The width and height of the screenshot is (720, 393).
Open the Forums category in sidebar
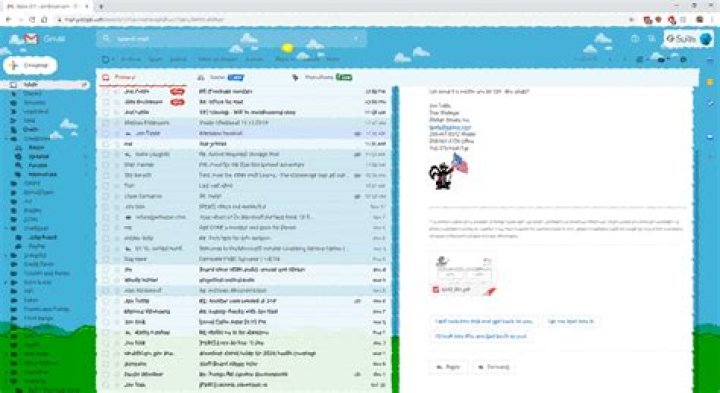(38, 165)
